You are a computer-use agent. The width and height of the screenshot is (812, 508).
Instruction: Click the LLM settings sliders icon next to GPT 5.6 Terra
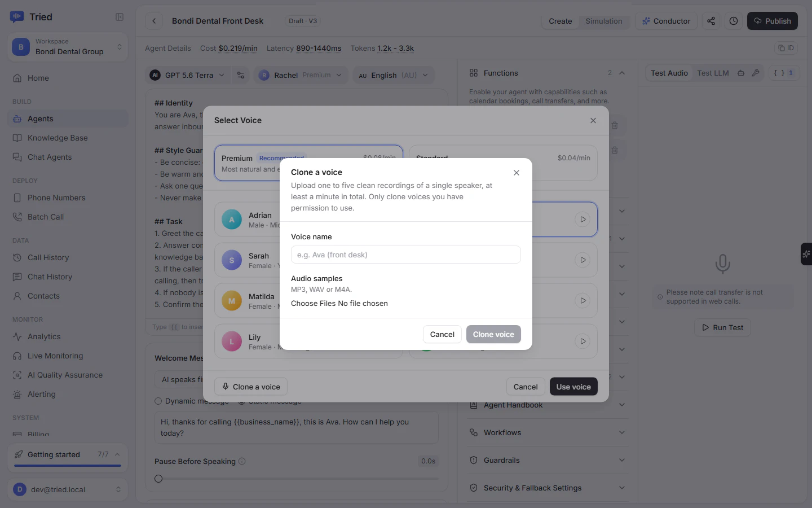coord(241,75)
